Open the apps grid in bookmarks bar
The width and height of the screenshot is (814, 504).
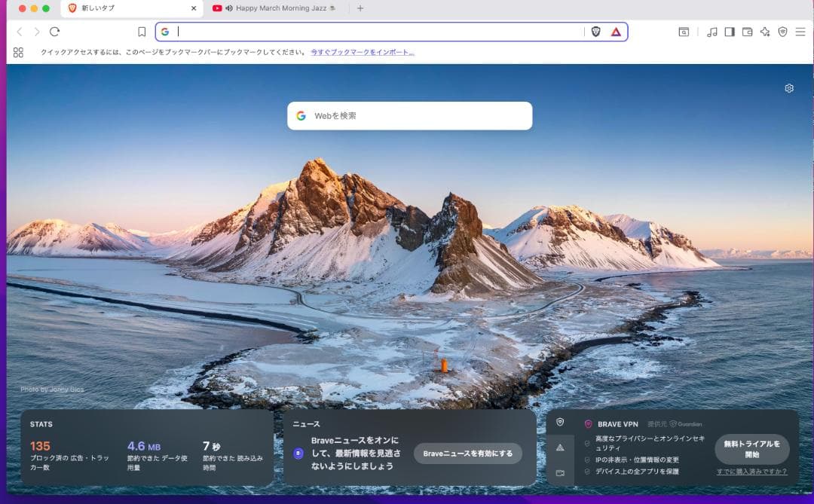[19, 52]
